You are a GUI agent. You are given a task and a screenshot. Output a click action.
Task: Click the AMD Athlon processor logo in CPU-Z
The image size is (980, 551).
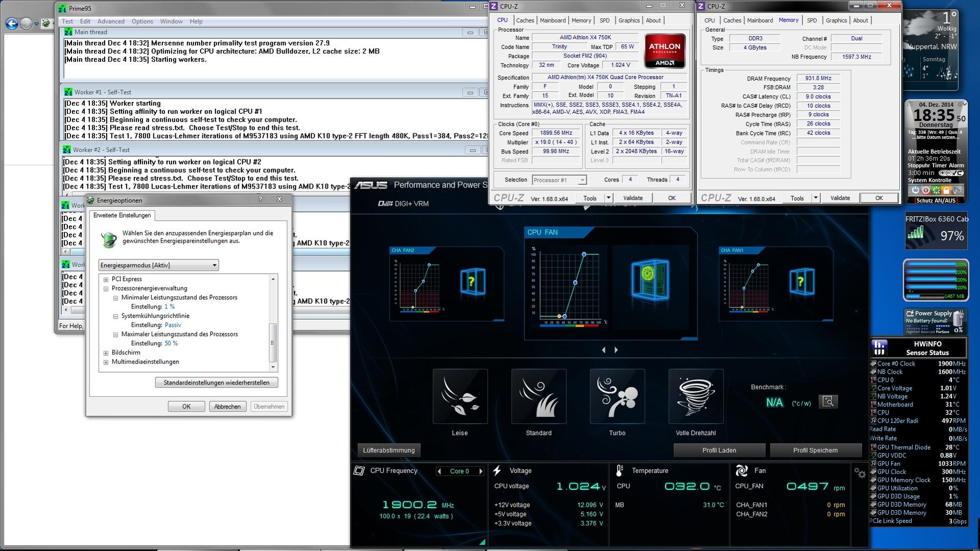coord(664,51)
